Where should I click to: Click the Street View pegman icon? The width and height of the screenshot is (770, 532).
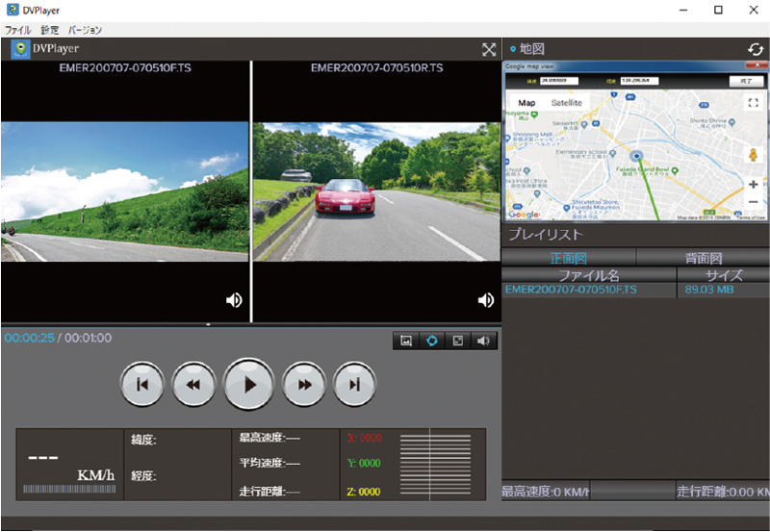(x=753, y=155)
